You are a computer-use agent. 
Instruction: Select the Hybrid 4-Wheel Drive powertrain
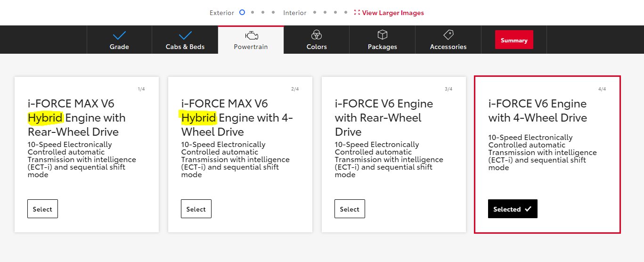[196, 209]
